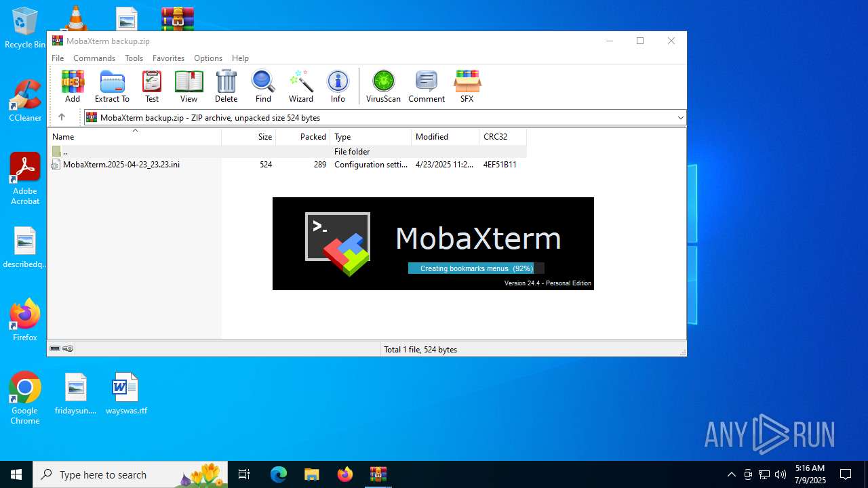Maximize the WinRAR window
This screenshot has height=488, width=868.
coord(640,41)
